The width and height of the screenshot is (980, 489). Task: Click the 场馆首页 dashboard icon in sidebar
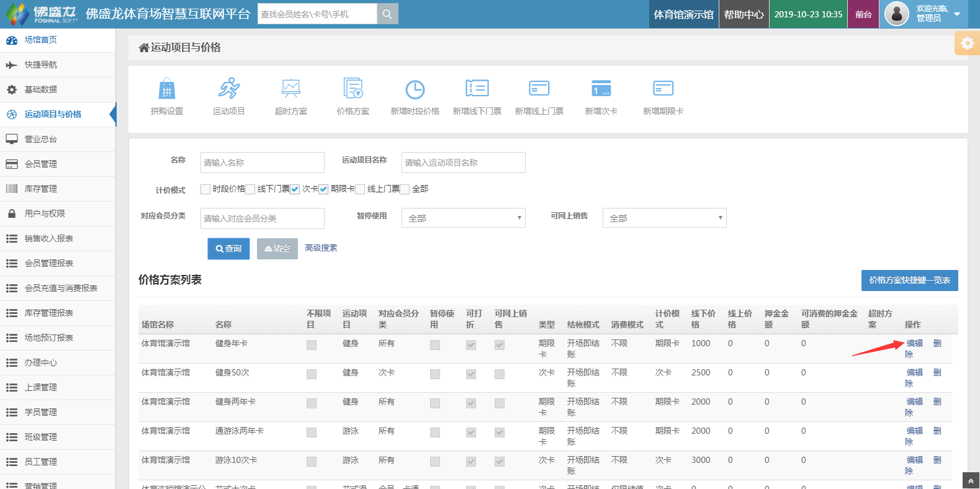(12, 40)
